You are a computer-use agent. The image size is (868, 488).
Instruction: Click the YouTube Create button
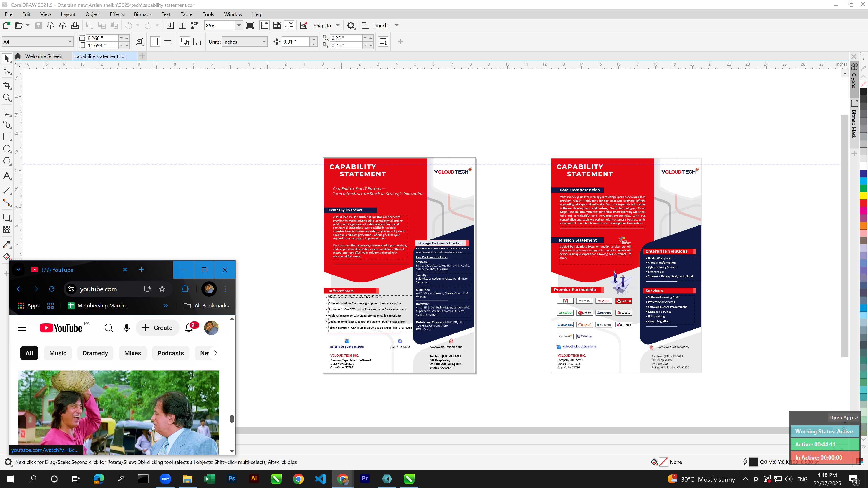tap(157, 328)
